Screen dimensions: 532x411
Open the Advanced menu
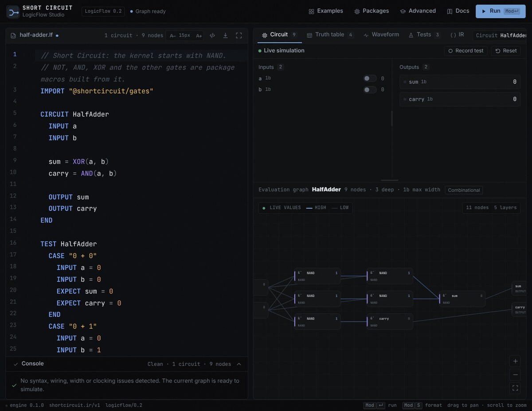[x=418, y=11]
